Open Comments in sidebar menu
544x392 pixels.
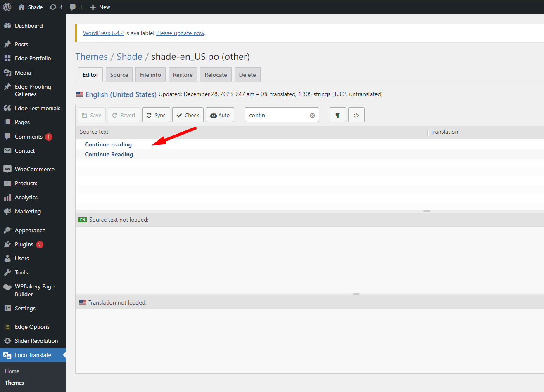33,137
